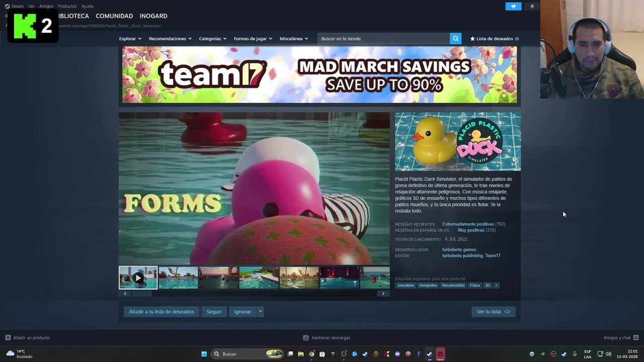This screenshot has height=362, width=644.
Task: Open the notifications bell icon
Action: [532, 7]
